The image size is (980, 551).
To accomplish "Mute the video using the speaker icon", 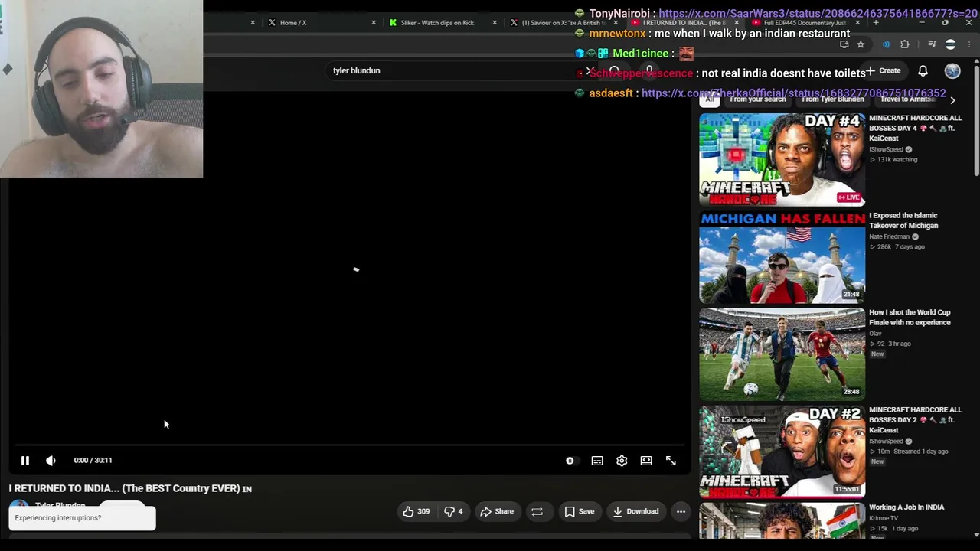I will pos(51,461).
